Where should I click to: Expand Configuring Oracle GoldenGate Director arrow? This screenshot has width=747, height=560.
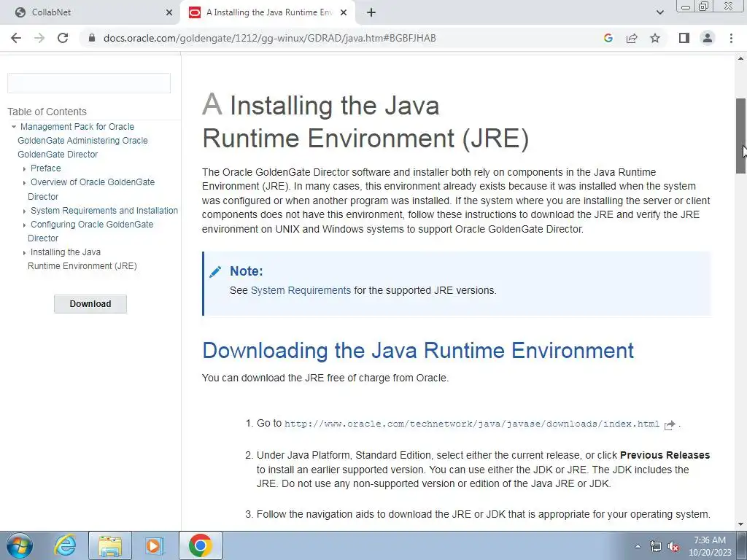pyautogui.click(x=24, y=225)
